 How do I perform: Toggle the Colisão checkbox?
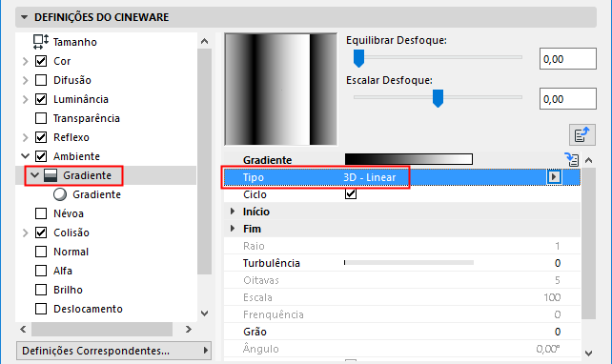41,233
